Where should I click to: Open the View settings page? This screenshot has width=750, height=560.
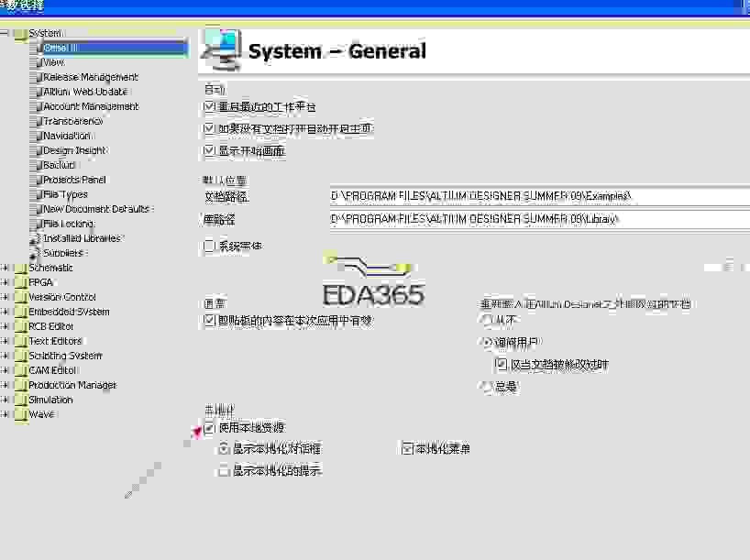pyautogui.click(x=53, y=62)
